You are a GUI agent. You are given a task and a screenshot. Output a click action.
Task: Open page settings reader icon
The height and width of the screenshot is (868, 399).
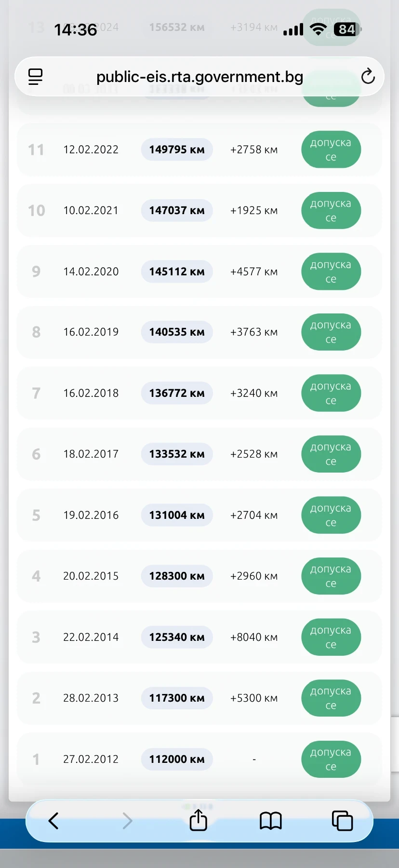tap(35, 77)
